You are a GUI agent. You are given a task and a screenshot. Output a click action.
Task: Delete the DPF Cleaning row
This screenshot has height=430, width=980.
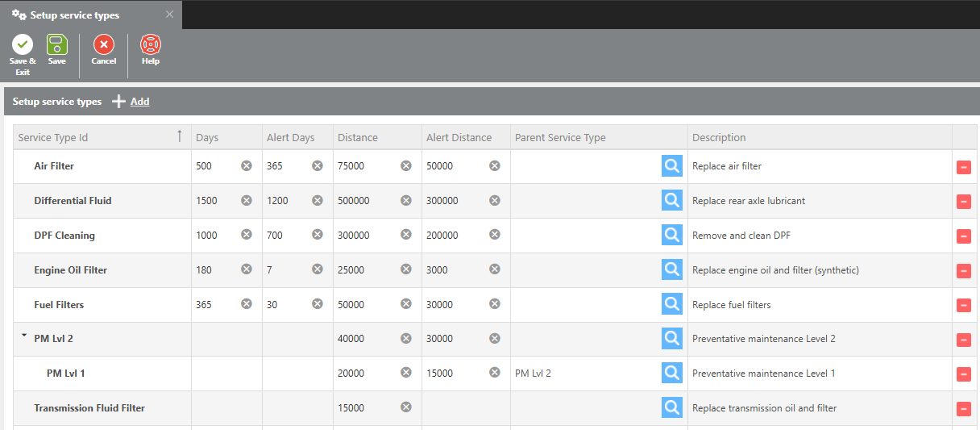pyautogui.click(x=963, y=236)
